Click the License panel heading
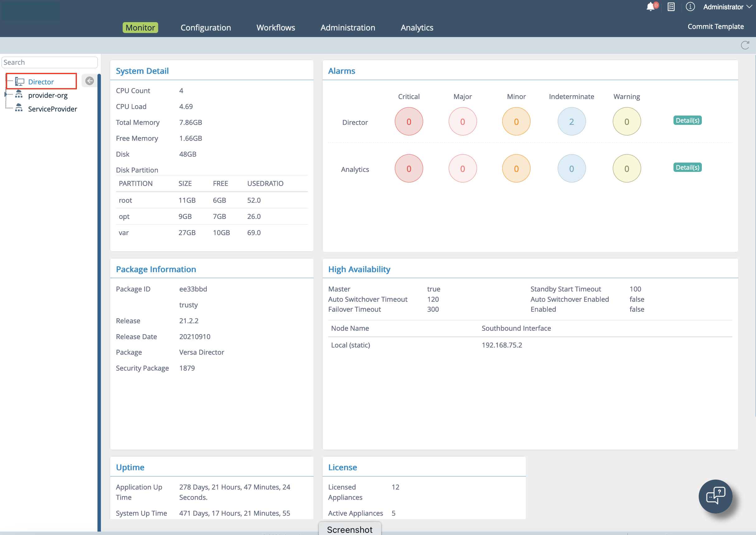Screen dimensions: 756x535 343,467
